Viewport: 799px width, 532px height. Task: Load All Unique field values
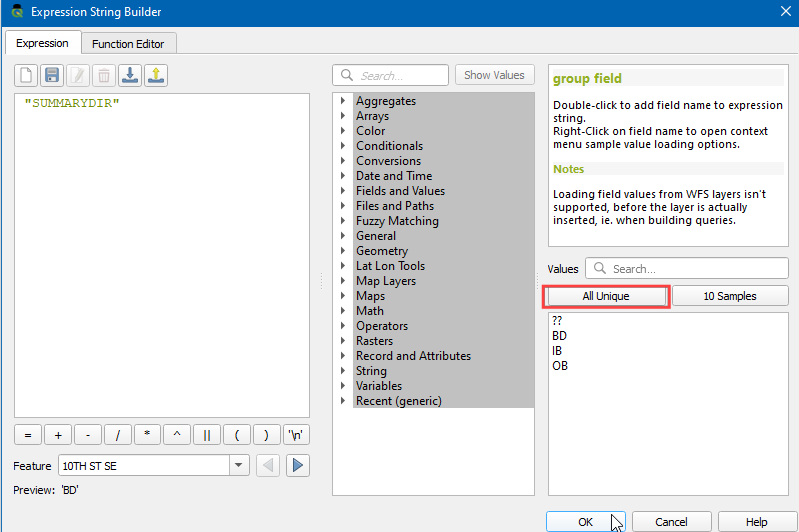[606, 296]
